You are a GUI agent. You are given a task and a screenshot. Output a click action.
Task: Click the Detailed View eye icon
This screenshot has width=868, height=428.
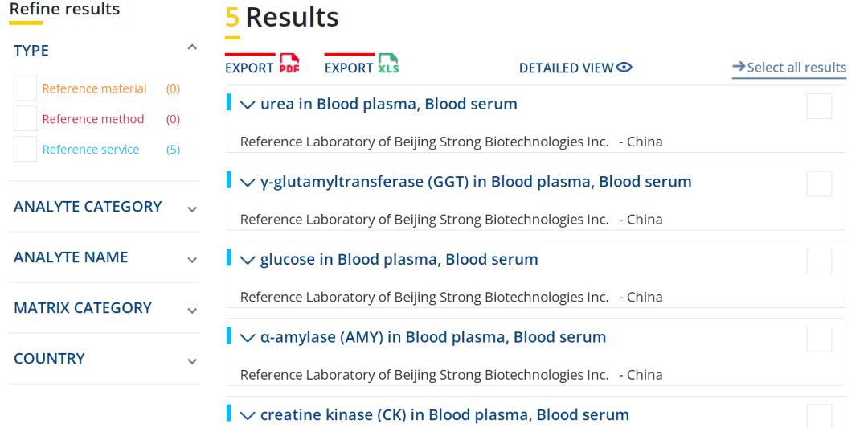[624, 68]
